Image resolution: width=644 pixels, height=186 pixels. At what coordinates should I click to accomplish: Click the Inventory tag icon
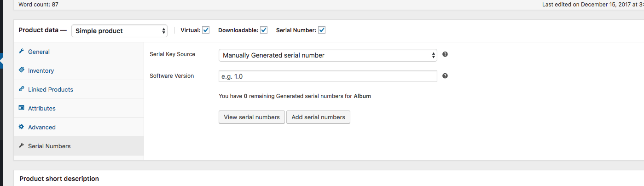(x=21, y=70)
